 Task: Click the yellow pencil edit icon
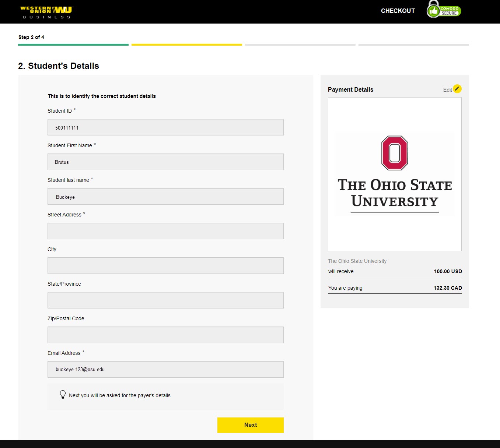coord(457,89)
